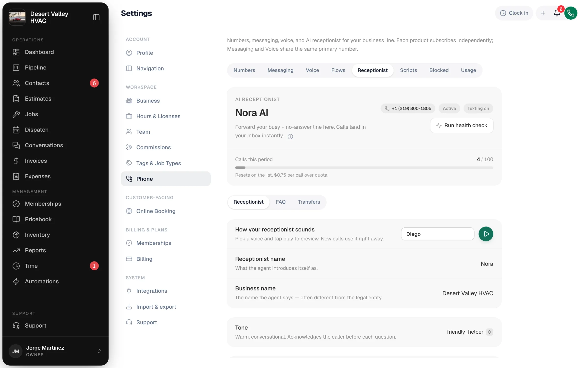Click info icon beside inbox instantly text
The height and width of the screenshot is (368, 588).
coord(290,136)
